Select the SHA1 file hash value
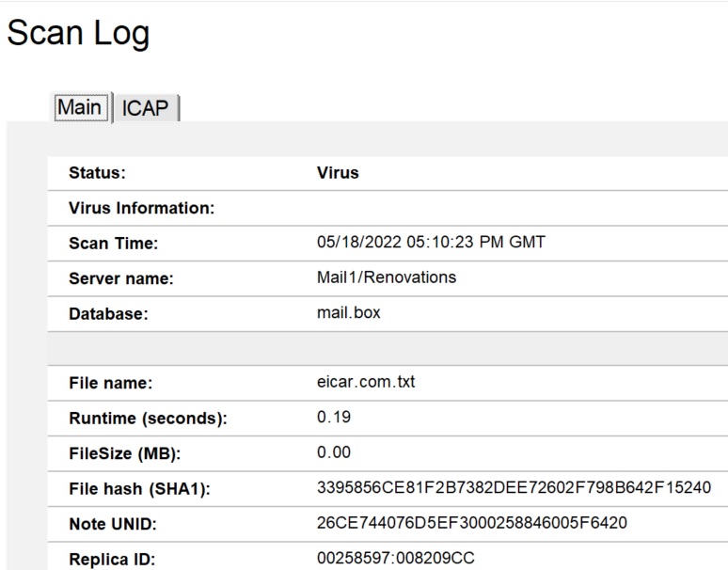Viewport: 728px width, 570px height. coord(514,488)
